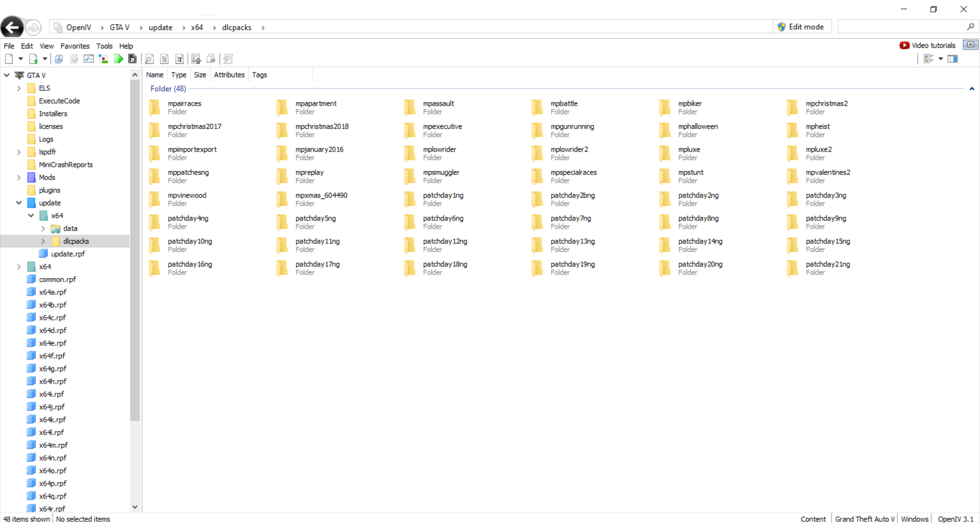
Task: Click the search magnifier icon in search box
Action: click(970, 27)
